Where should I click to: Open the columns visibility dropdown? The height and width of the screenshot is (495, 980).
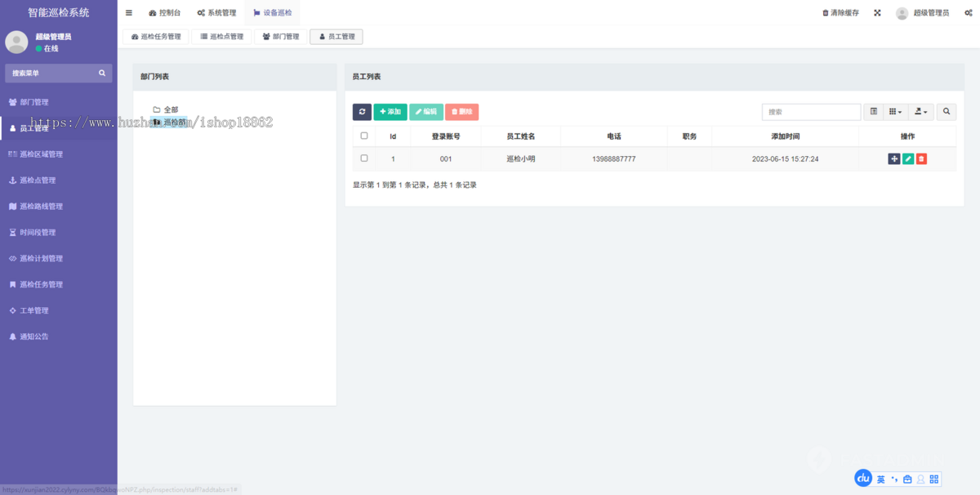(895, 112)
